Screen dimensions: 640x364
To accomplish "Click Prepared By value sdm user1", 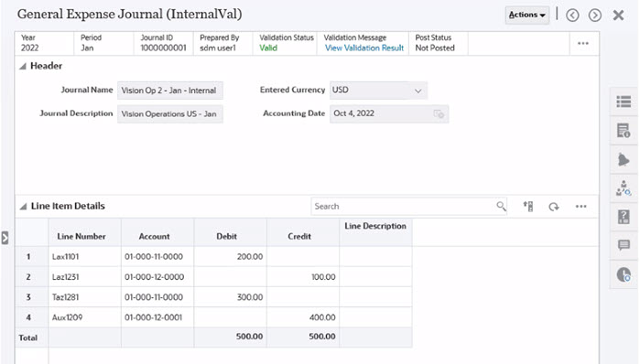I will 218,48.
